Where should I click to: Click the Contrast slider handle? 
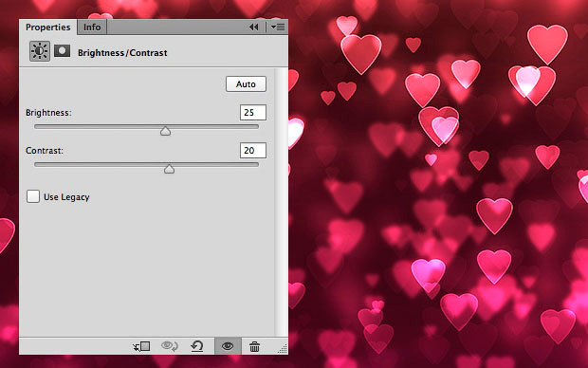[169, 169]
